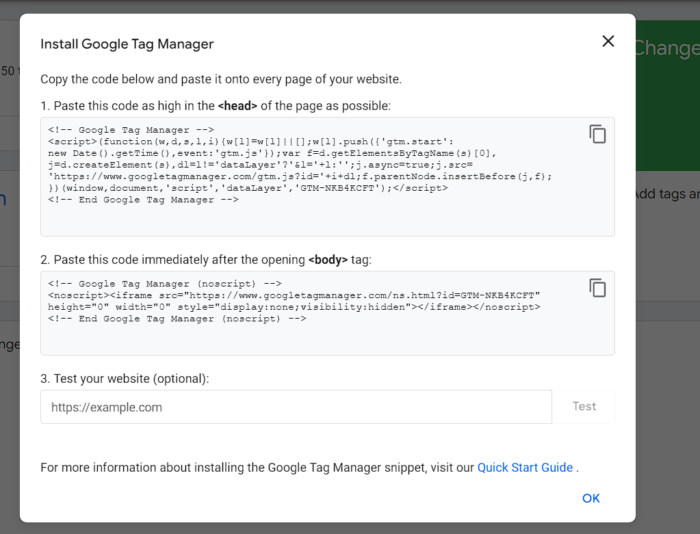Screen dimensions: 700x534
Task: Click inside the head script code box
Action: 327,177
